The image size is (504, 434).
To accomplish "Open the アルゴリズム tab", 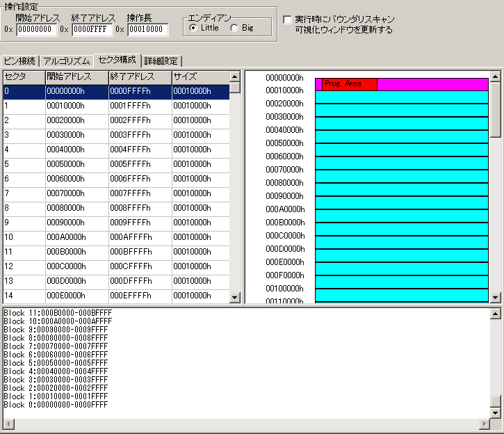I will tap(67, 61).
